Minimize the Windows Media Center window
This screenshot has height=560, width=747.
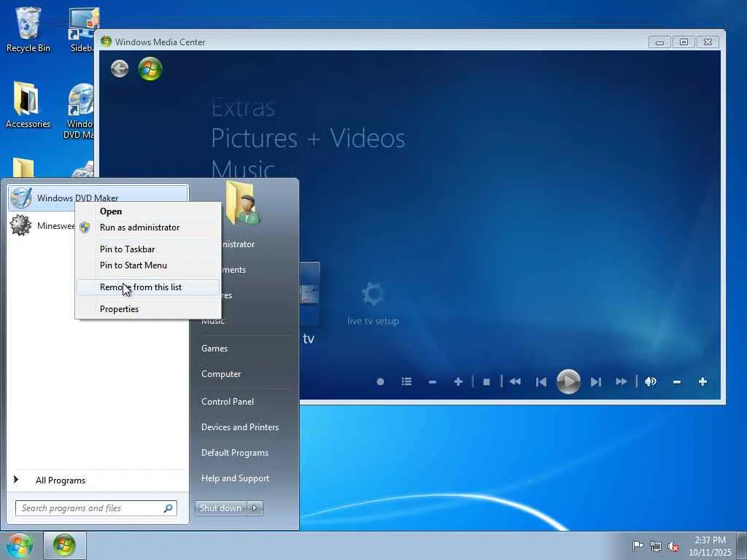[659, 42]
